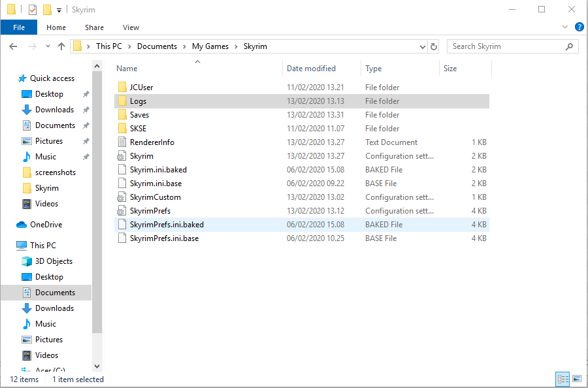The image size is (588, 388).
Task: Refresh the Skyrim folder view
Action: [434, 47]
